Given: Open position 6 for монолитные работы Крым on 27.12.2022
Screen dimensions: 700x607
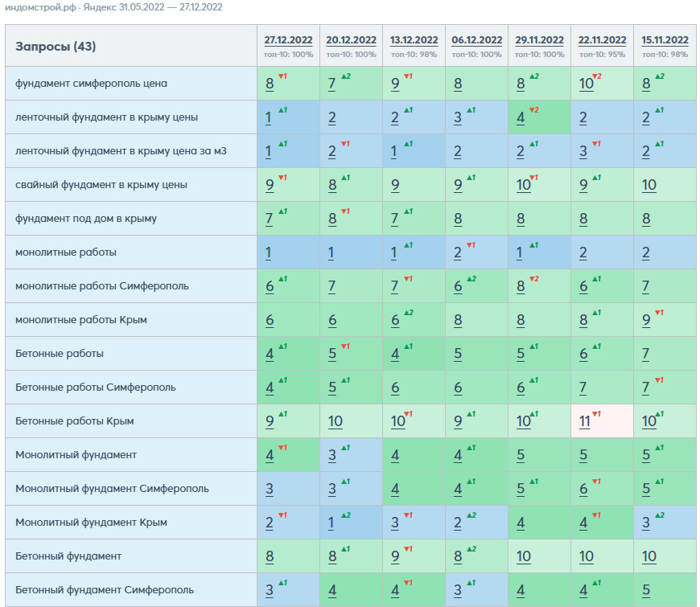Looking at the screenshot, I should click(270, 320).
